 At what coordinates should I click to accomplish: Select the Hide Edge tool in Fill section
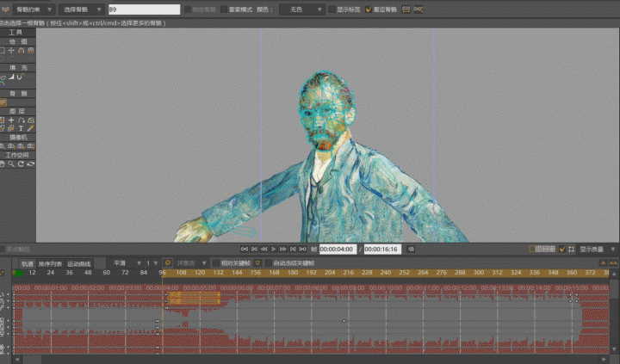point(21,77)
